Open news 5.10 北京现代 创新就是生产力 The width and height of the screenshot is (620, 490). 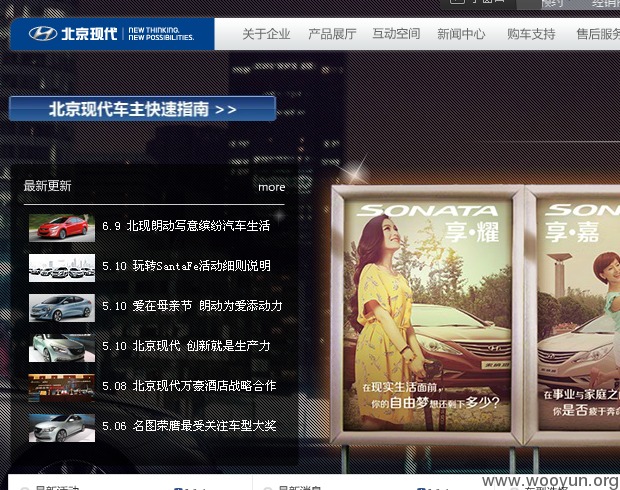(186, 346)
